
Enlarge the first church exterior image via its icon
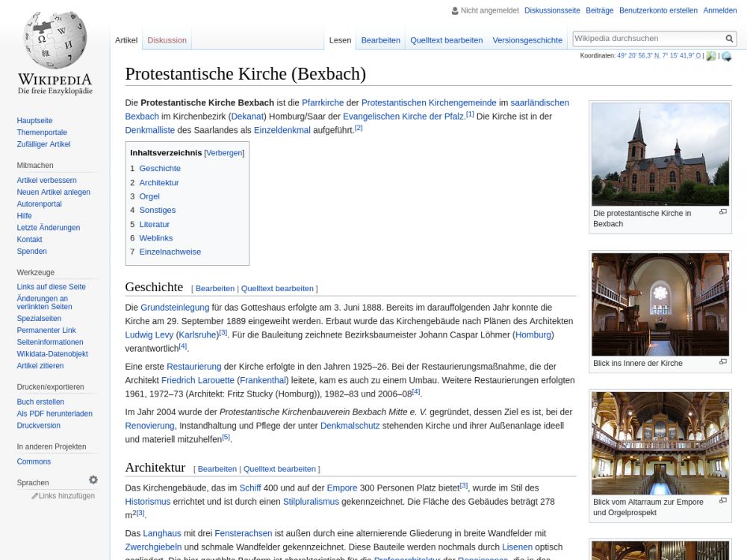coord(722,212)
